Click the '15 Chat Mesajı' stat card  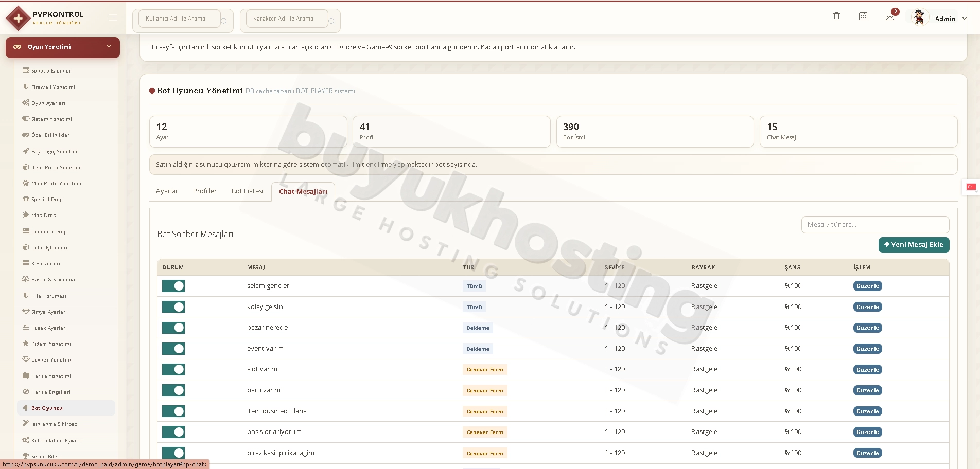[859, 132]
